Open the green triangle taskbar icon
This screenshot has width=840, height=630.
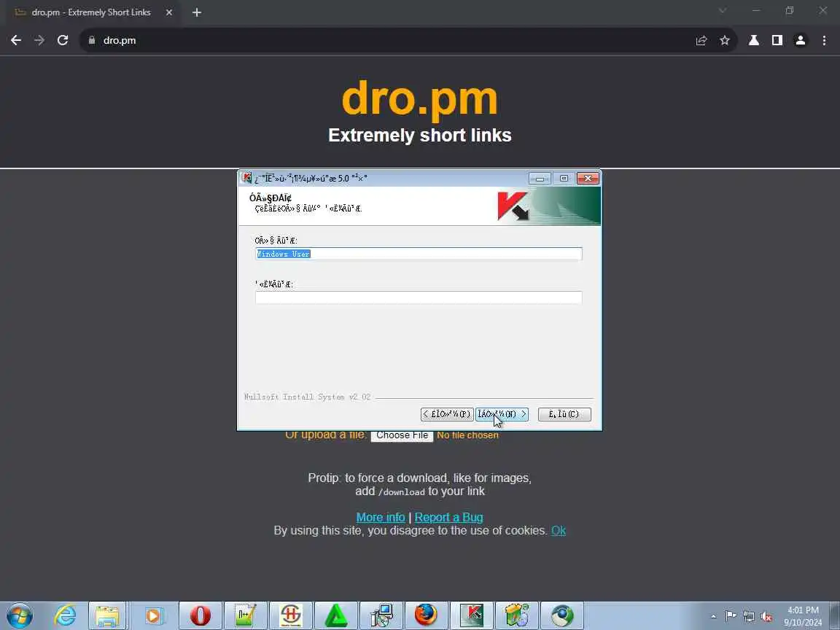pos(336,615)
